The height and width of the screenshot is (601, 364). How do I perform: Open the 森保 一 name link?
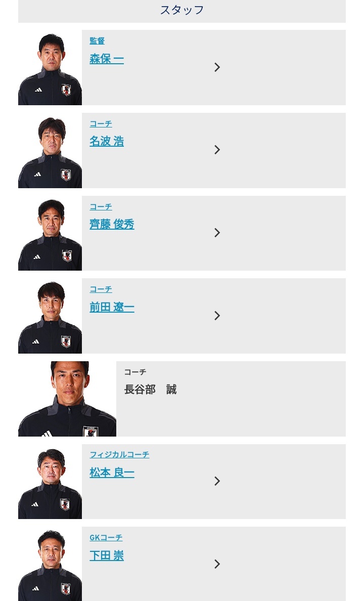pyautogui.click(x=107, y=59)
